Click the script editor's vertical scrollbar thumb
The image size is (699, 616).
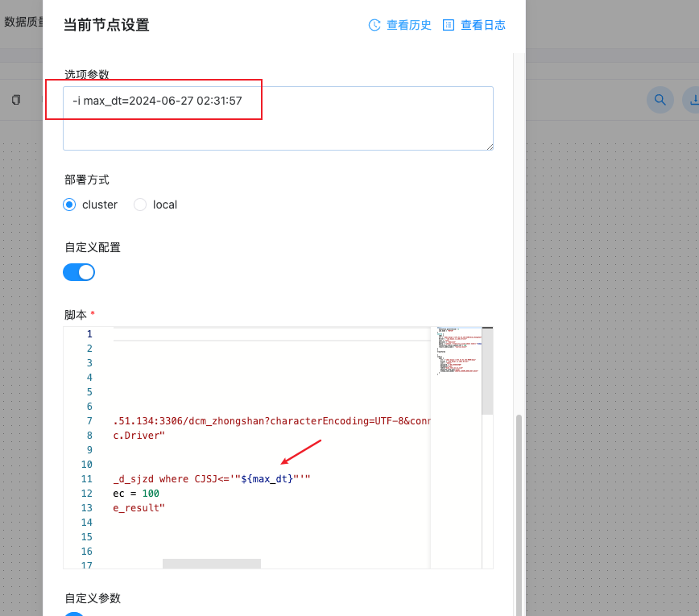487,370
